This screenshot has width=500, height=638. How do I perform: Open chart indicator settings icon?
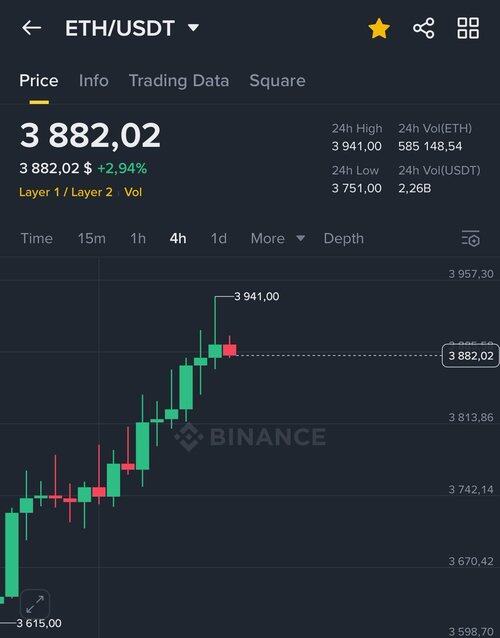pos(471,238)
